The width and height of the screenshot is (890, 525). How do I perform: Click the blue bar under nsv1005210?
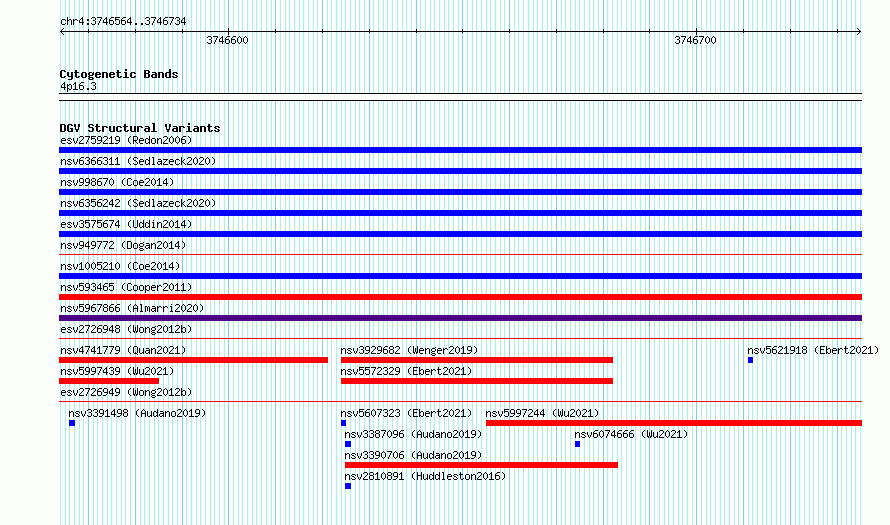click(x=460, y=276)
